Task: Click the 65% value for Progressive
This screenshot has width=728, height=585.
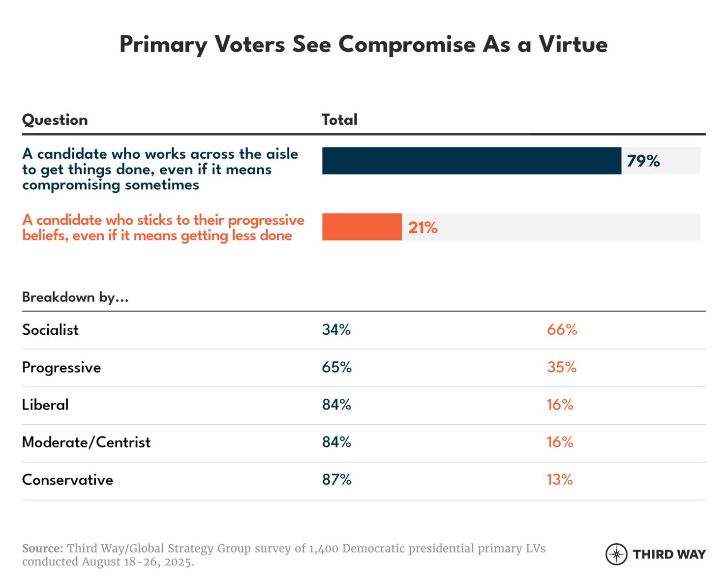Action: (337, 368)
